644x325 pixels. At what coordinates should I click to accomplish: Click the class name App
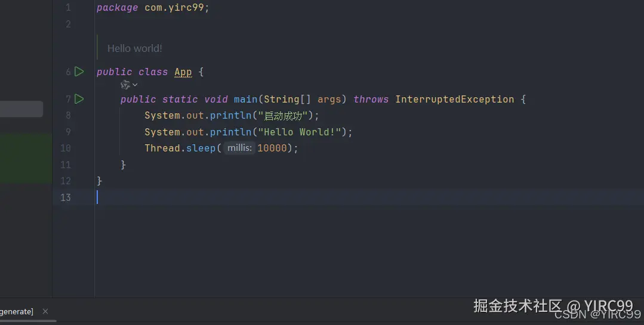click(x=183, y=72)
